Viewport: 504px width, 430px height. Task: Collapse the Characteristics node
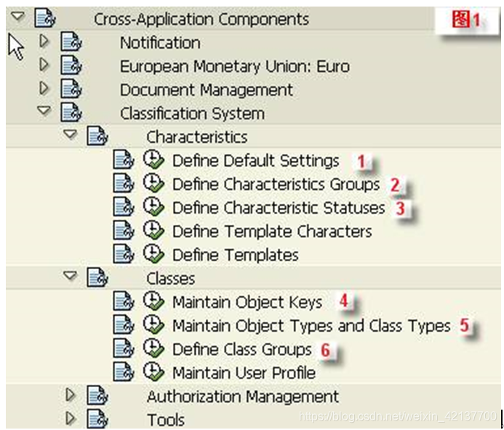pos(70,134)
